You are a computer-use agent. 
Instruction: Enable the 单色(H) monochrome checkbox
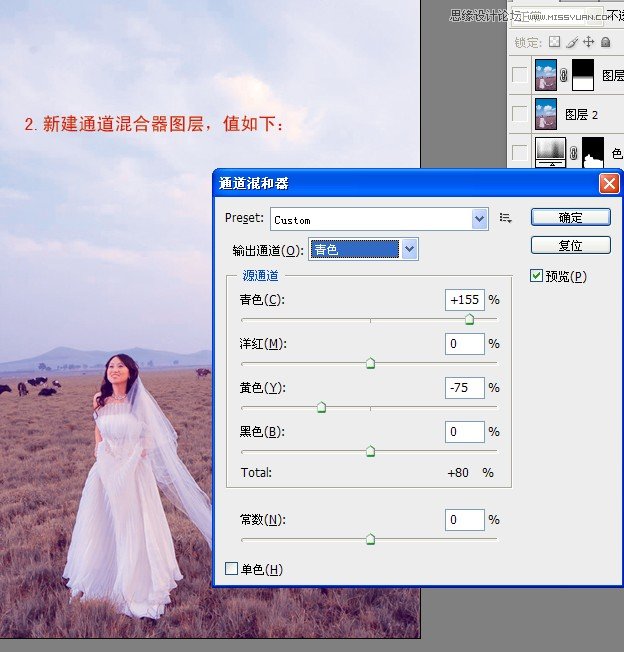pos(231,568)
